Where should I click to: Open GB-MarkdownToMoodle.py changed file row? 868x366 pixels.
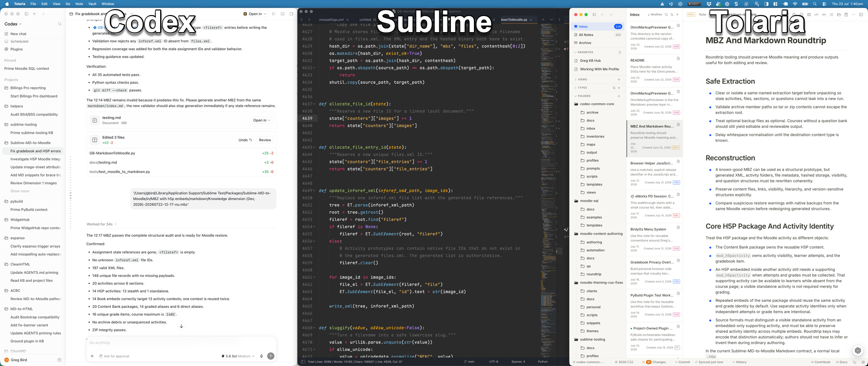181,153
